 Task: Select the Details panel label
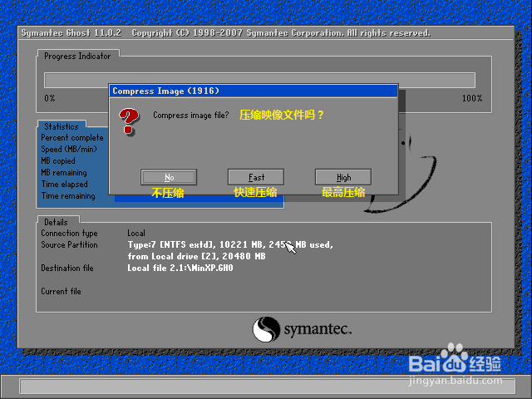56,222
